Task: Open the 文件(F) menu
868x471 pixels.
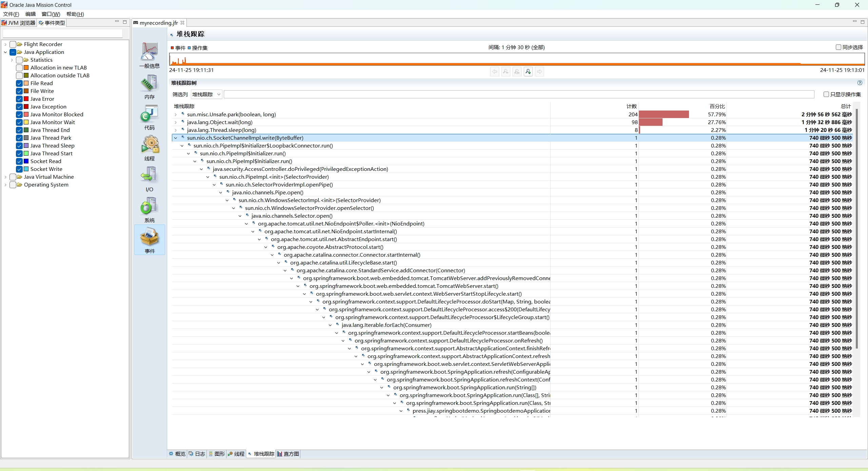Action: 11,14
